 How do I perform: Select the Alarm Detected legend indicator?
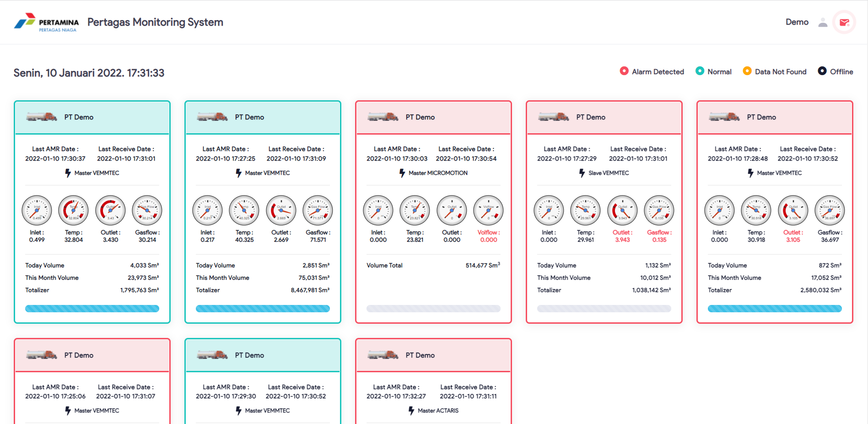pos(624,71)
